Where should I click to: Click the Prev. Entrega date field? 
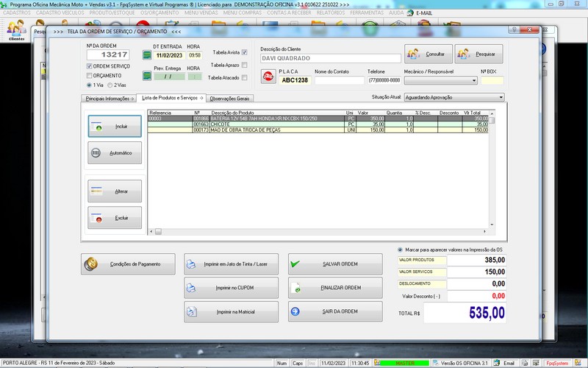click(169, 77)
